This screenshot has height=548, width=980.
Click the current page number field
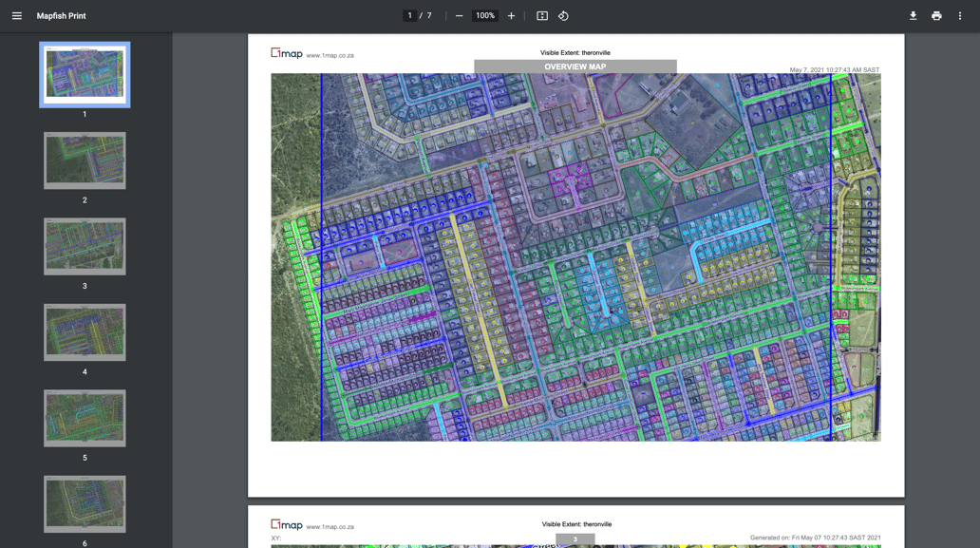pos(409,16)
